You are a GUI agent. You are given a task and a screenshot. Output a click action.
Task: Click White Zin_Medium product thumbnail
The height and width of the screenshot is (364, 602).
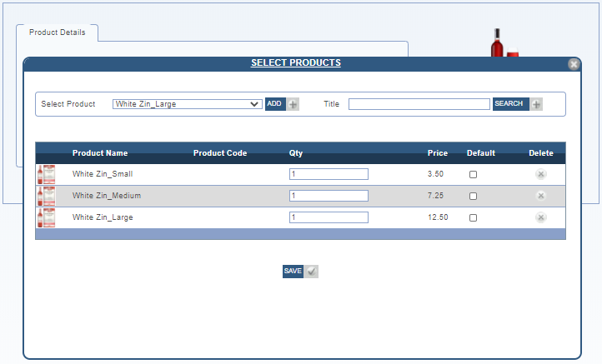[46, 196]
